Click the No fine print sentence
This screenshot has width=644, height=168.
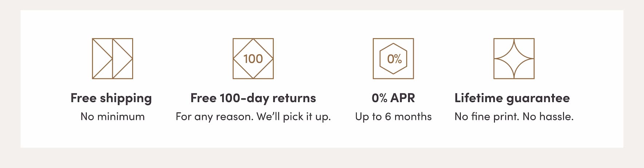487,117
